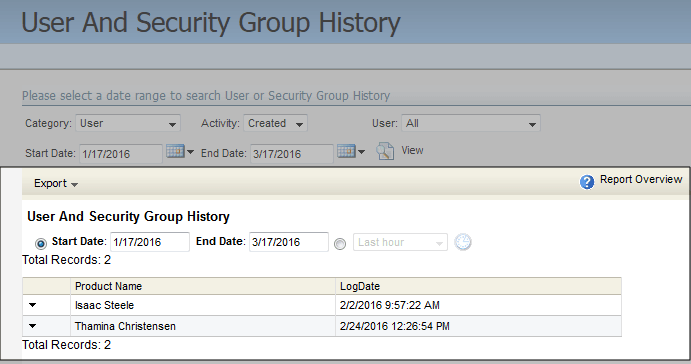Click arrow next to Start Date calendar
Viewport: 691px width, 364px height.
click(190, 152)
